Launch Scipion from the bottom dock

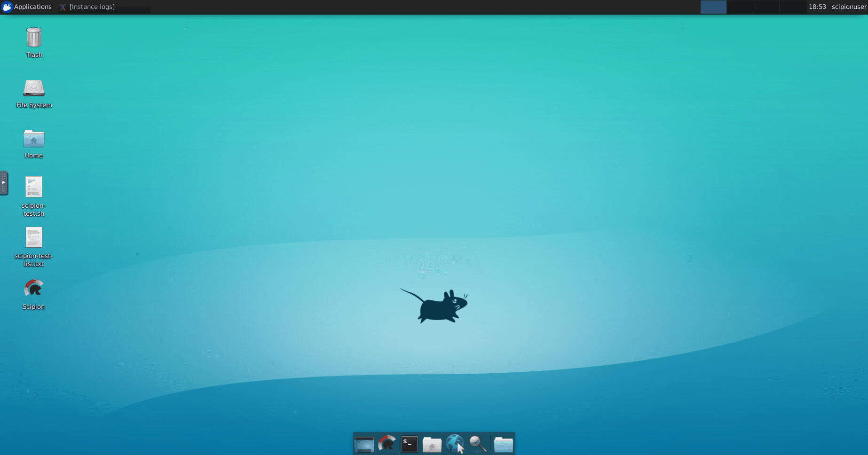387,444
